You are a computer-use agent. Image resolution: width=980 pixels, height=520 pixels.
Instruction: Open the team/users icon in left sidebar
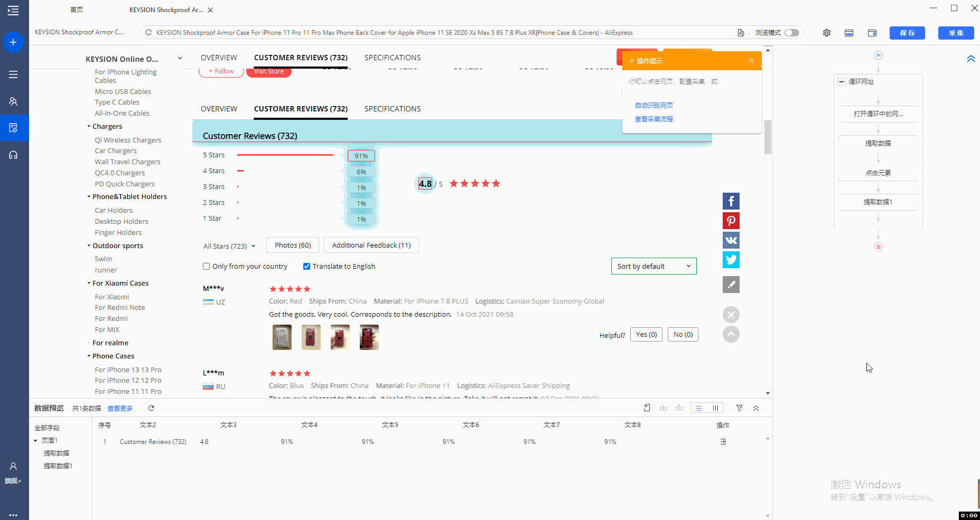[x=13, y=101]
